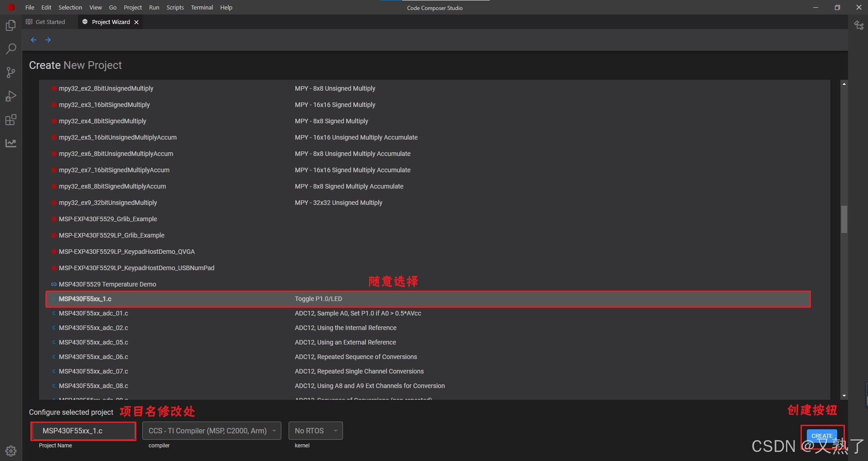Screen dimensions: 868x461
Task: Click the project list scrollbar thumb
Action: click(x=844, y=219)
